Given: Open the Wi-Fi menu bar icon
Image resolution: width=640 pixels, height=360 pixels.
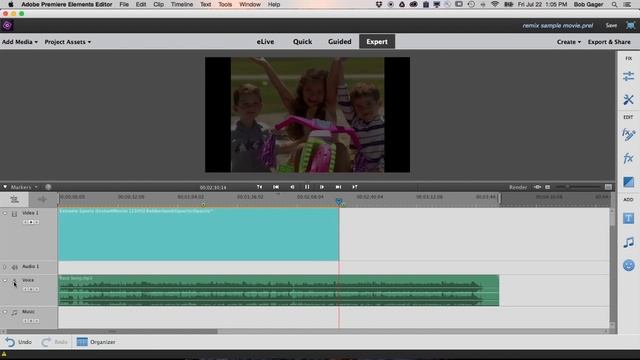Looking at the screenshot, I should pyautogui.click(x=495, y=4).
